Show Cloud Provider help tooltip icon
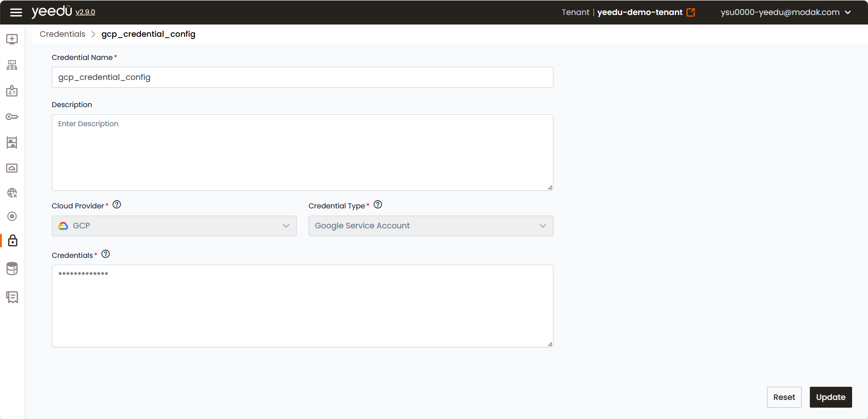 click(117, 204)
